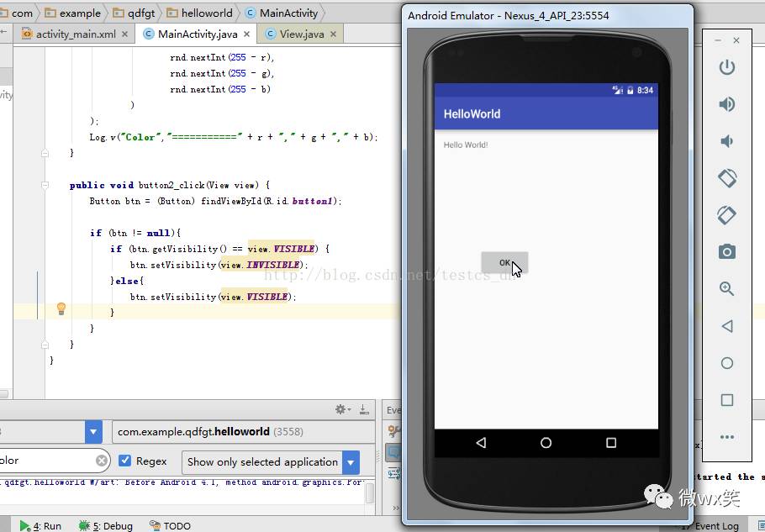Open the log level dropdown arrow
Viewport: 765px width, 532px height.
tap(93, 431)
